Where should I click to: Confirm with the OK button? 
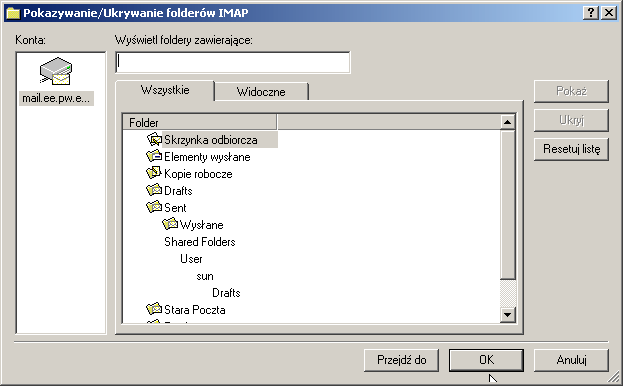coord(486,360)
